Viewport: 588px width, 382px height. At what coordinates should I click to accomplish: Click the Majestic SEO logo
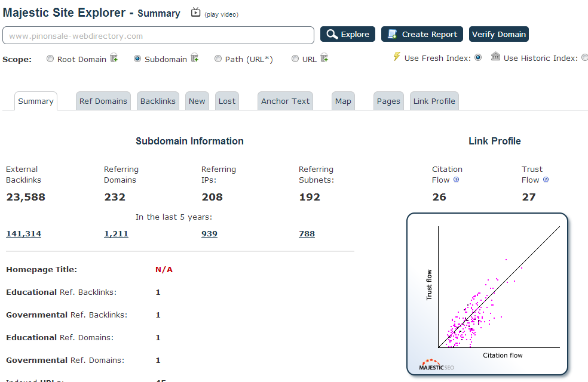[436, 365]
